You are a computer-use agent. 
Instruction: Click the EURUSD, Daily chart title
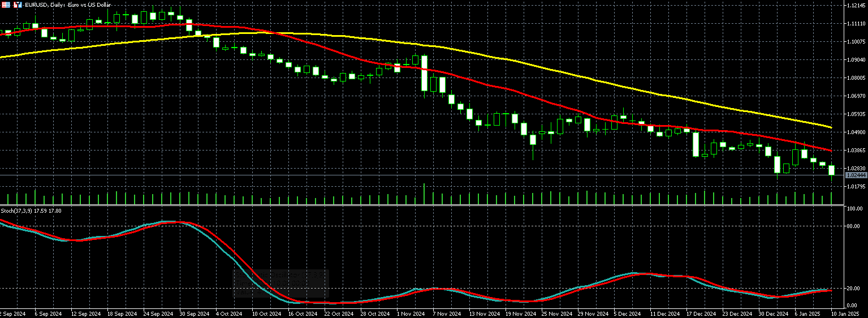[x=67, y=4]
